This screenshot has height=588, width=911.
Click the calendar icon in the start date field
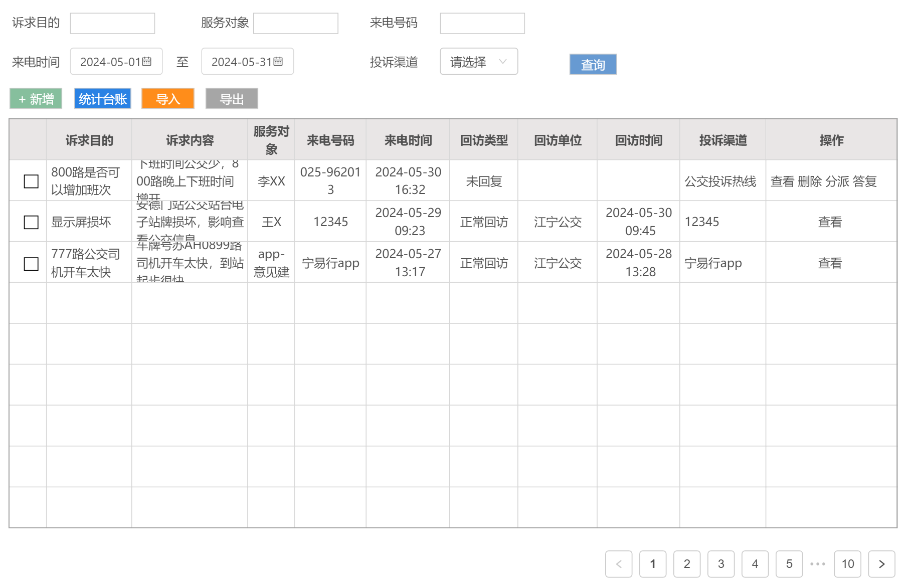(x=147, y=61)
